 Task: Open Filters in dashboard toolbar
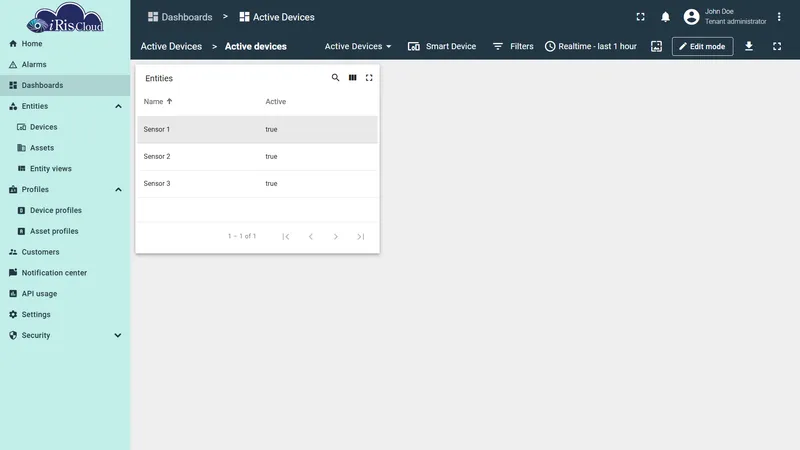click(513, 46)
